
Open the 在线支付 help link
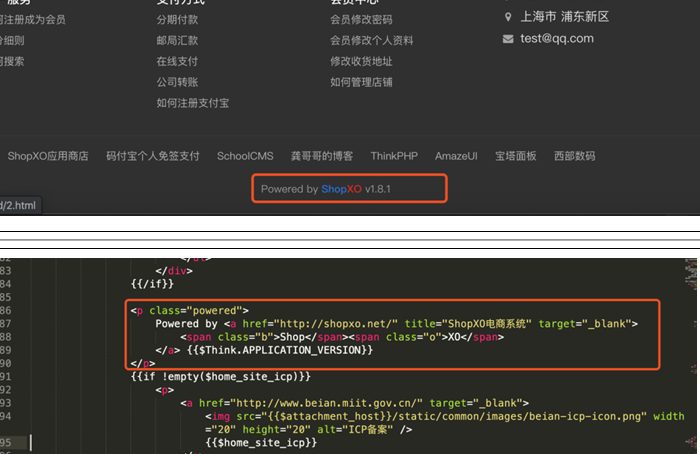click(x=177, y=61)
